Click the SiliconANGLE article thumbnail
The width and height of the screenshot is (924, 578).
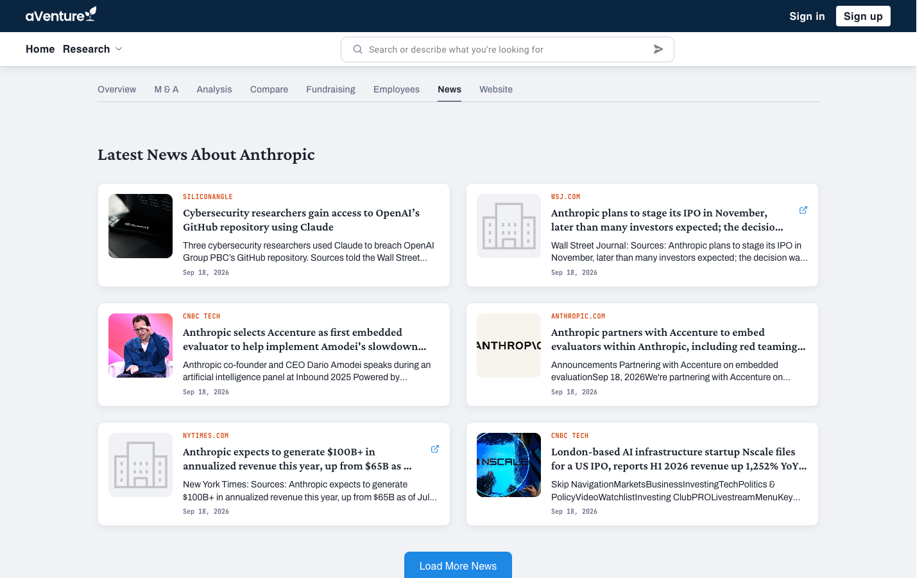click(x=141, y=226)
